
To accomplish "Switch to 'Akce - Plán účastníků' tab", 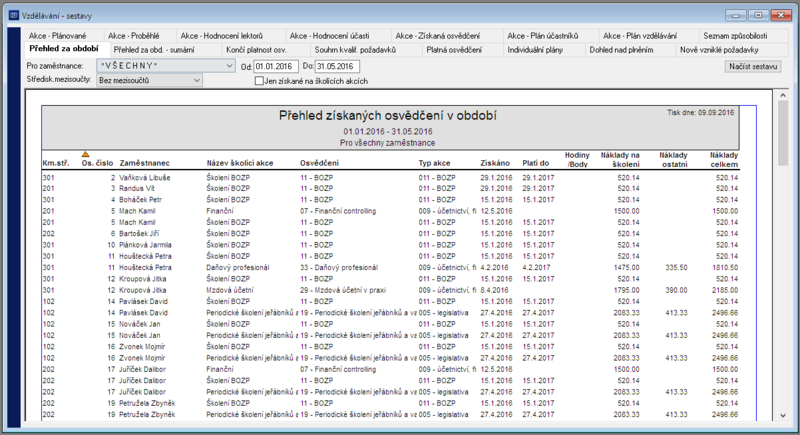I will 543,36.
